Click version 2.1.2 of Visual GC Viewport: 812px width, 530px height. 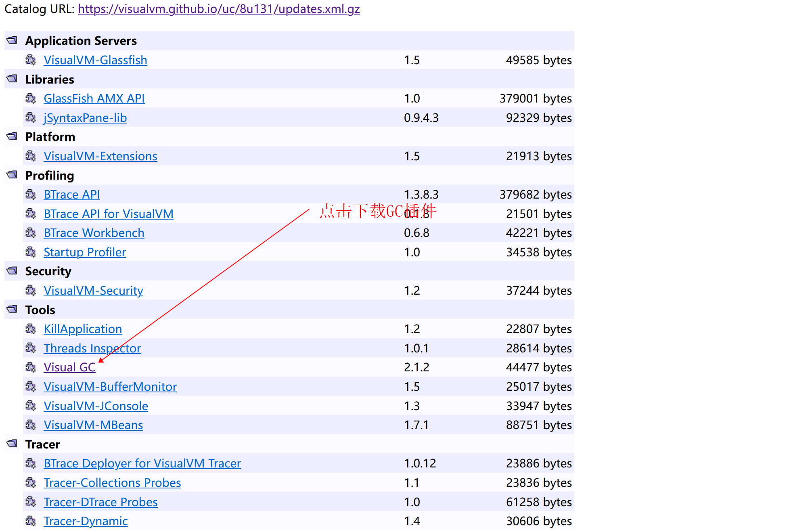pos(416,367)
